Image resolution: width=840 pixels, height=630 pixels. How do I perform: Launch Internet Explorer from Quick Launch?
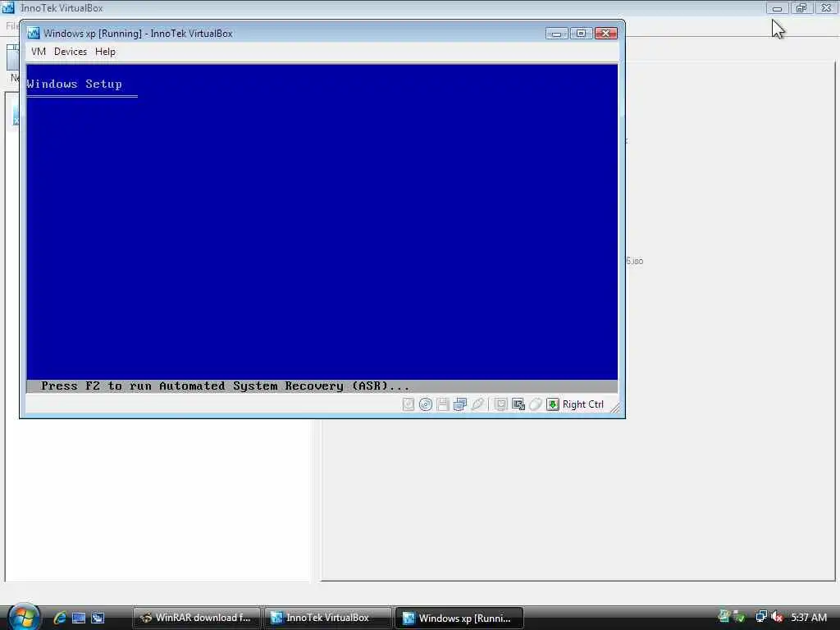point(59,618)
